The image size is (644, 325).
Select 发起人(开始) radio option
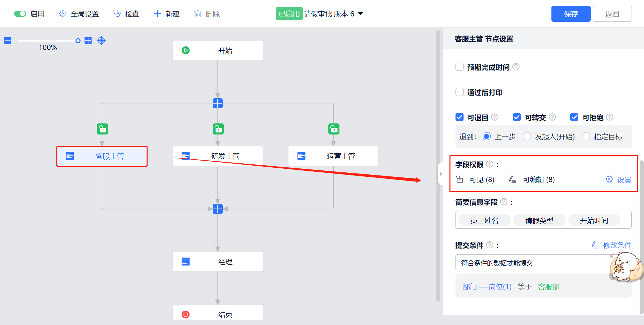527,137
